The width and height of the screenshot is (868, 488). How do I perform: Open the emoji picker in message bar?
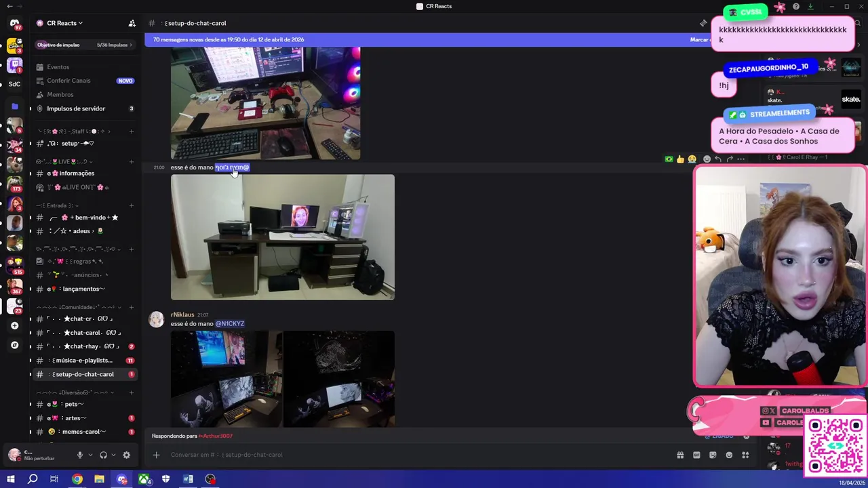[x=729, y=455]
